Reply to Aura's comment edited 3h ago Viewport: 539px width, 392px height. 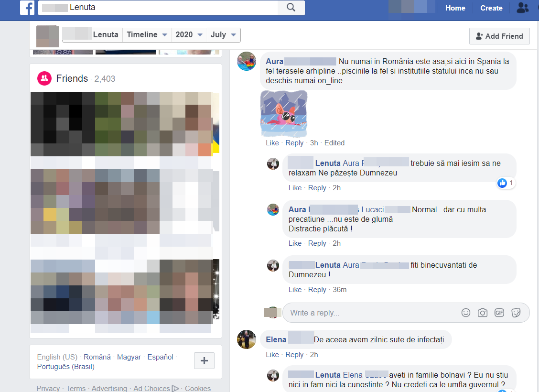click(x=294, y=143)
